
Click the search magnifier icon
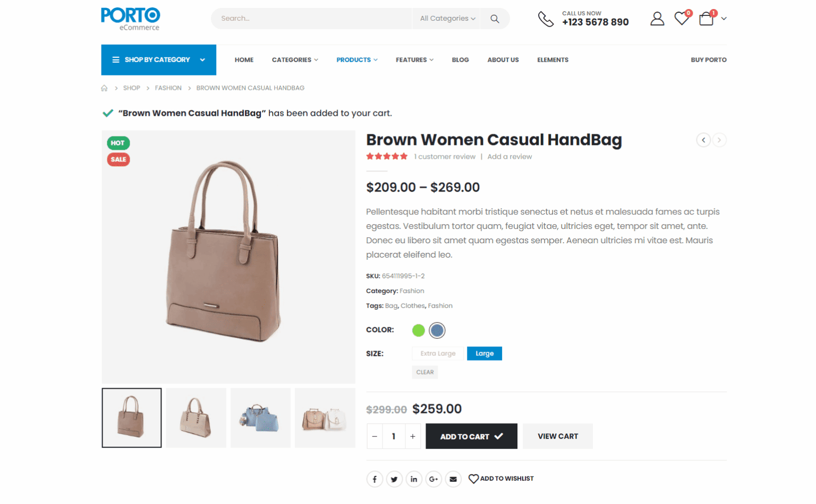[494, 19]
